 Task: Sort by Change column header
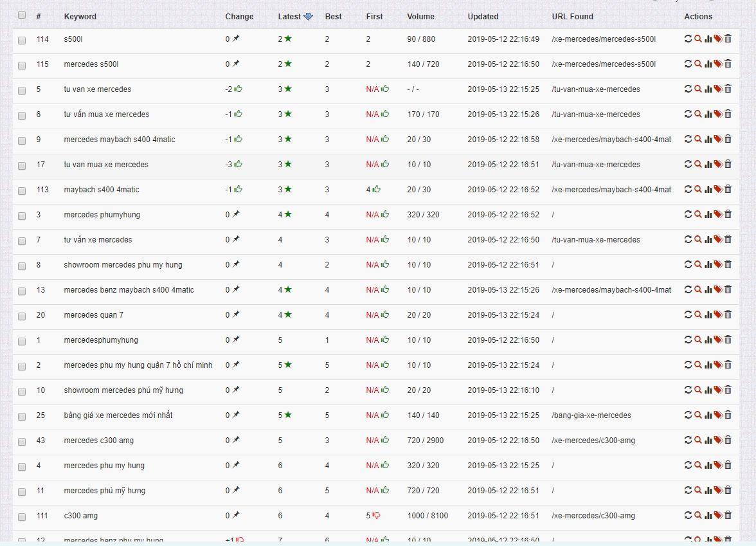click(239, 17)
